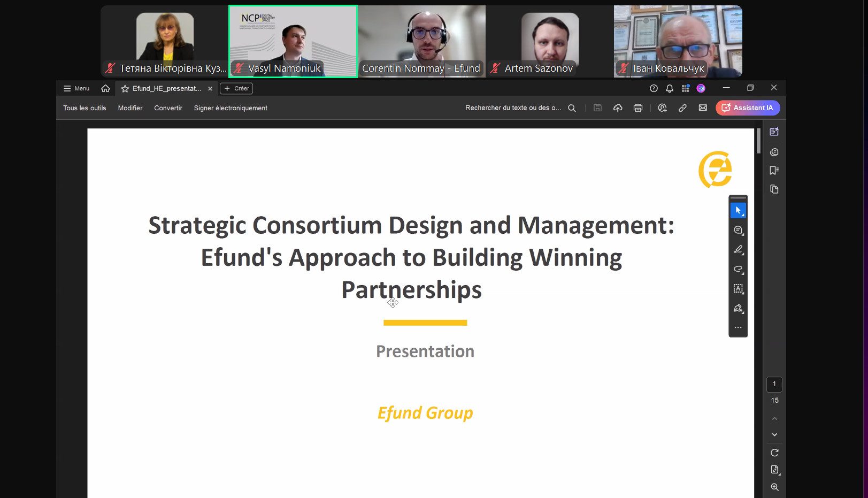Copy link to file icon
The width and height of the screenshot is (868, 498).
point(682,108)
